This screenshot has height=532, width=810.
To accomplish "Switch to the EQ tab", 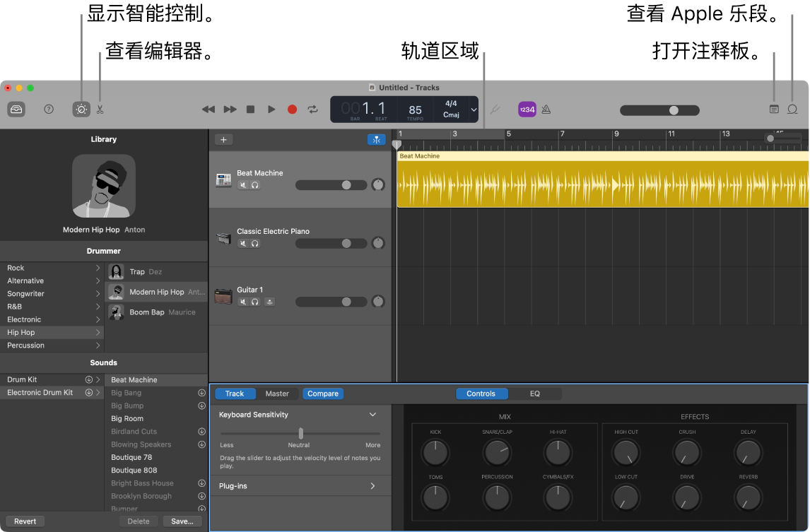I will pyautogui.click(x=534, y=394).
